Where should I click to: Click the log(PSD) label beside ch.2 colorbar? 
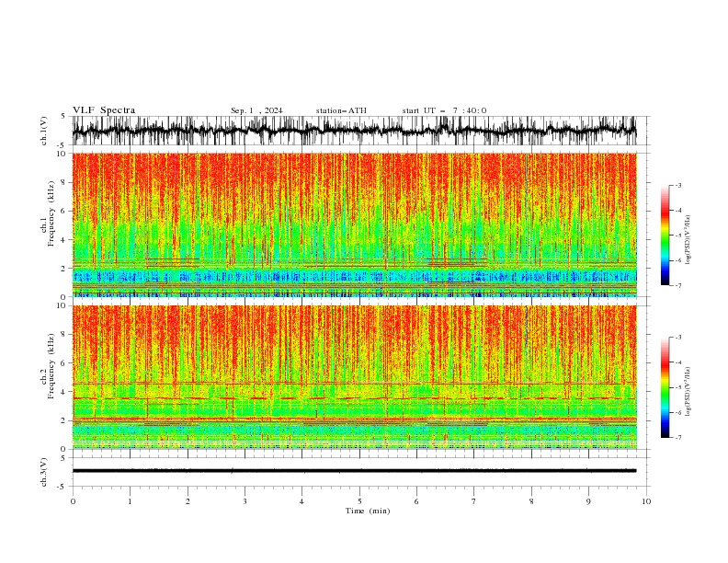[688, 392]
